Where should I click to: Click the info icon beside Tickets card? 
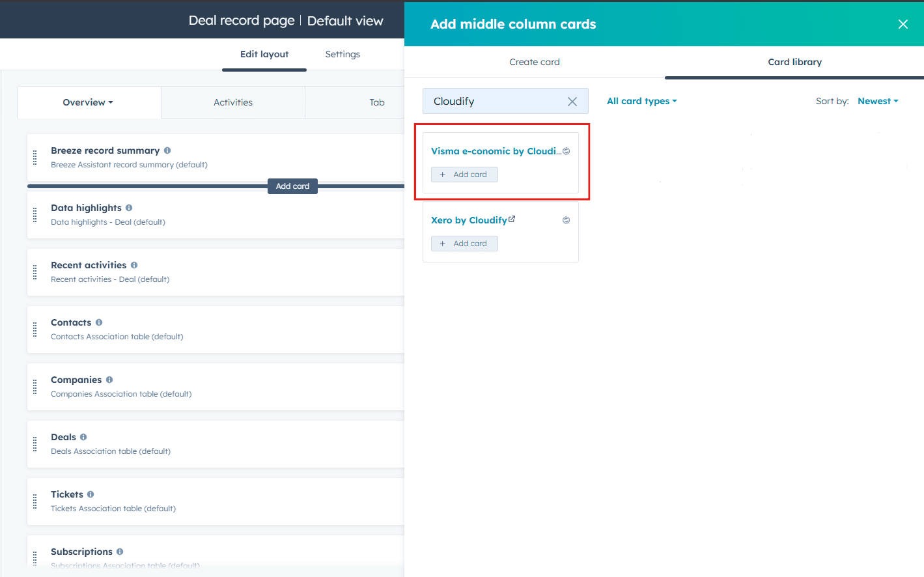tap(91, 494)
